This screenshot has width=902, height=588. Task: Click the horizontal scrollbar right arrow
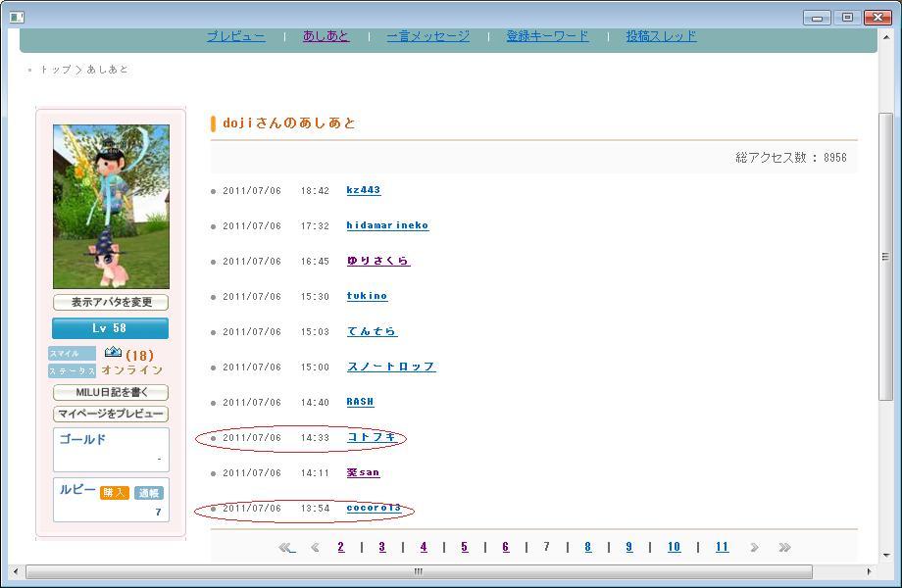coord(869,571)
